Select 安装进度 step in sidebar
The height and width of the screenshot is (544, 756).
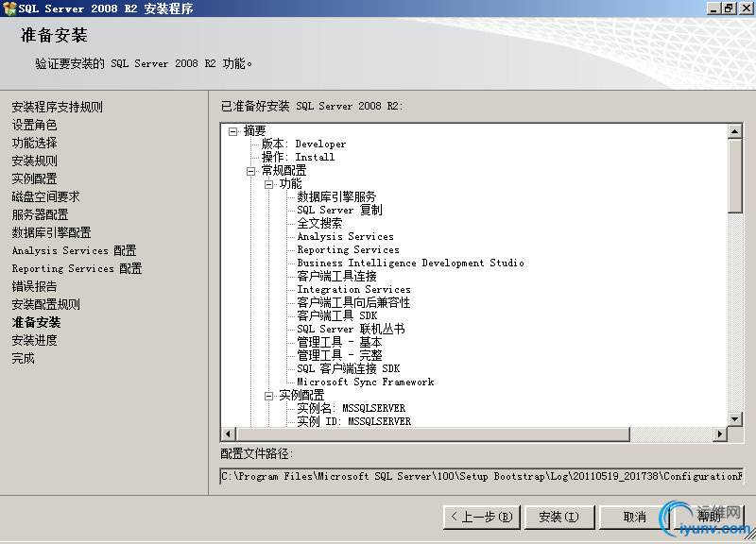[34, 340]
